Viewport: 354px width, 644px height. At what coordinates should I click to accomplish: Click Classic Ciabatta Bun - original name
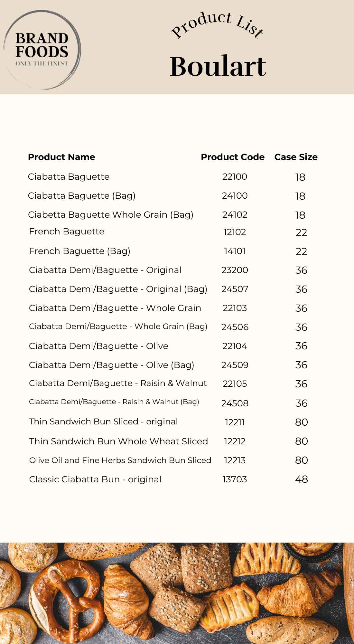[95, 479]
